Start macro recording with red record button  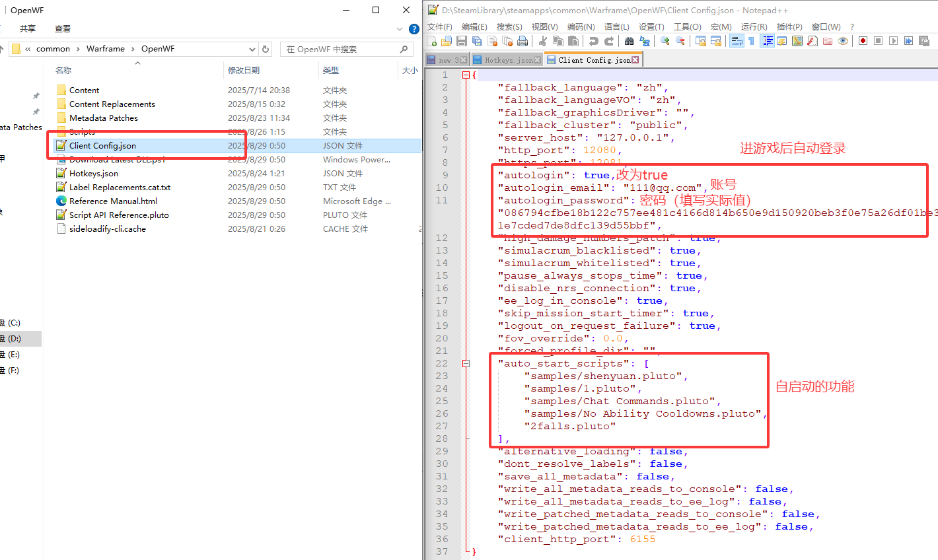pos(863,41)
